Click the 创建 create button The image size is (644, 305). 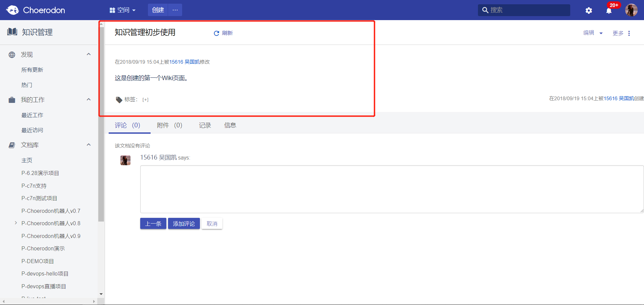click(158, 10)
